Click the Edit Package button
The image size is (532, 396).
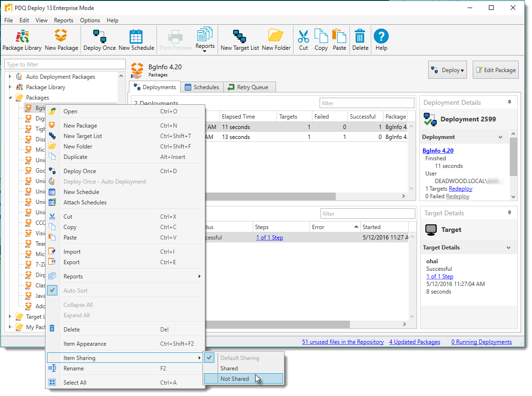coord(495,70)
